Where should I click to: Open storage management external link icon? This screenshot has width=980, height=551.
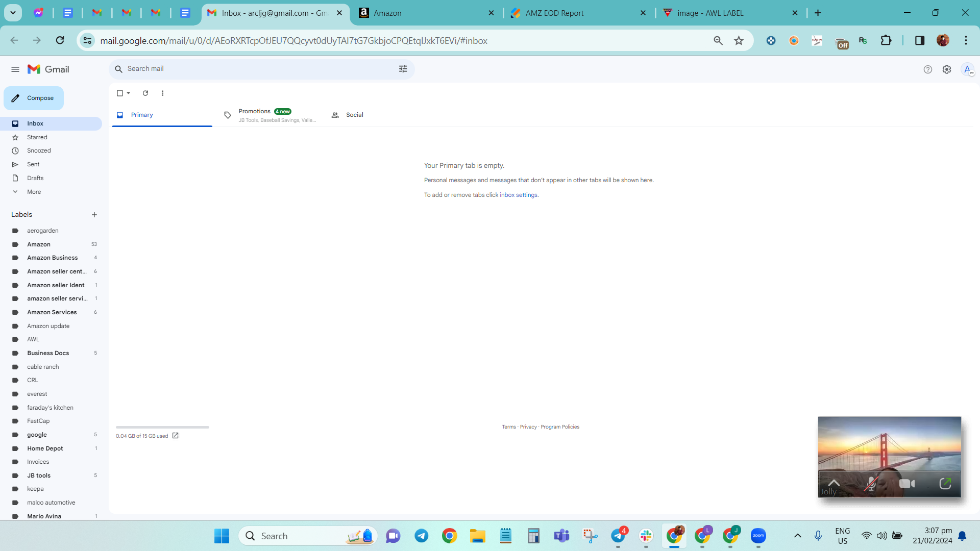click(x=176, y=436)
